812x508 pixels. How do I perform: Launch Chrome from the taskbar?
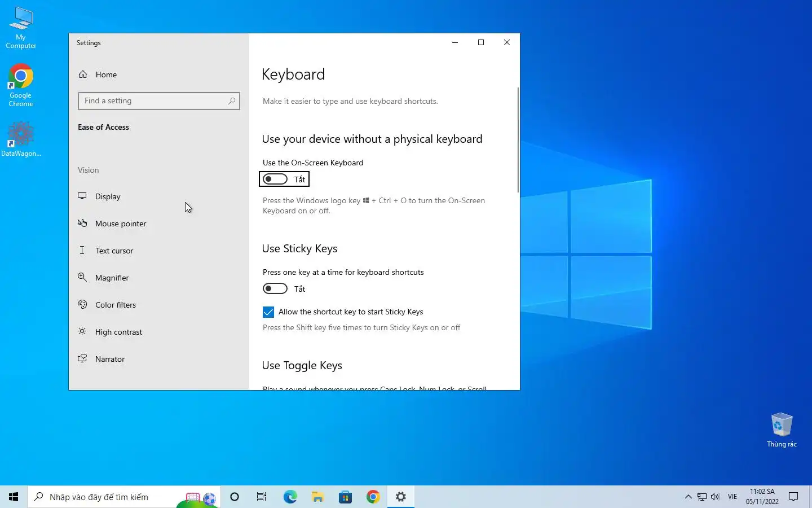(373, 497)
